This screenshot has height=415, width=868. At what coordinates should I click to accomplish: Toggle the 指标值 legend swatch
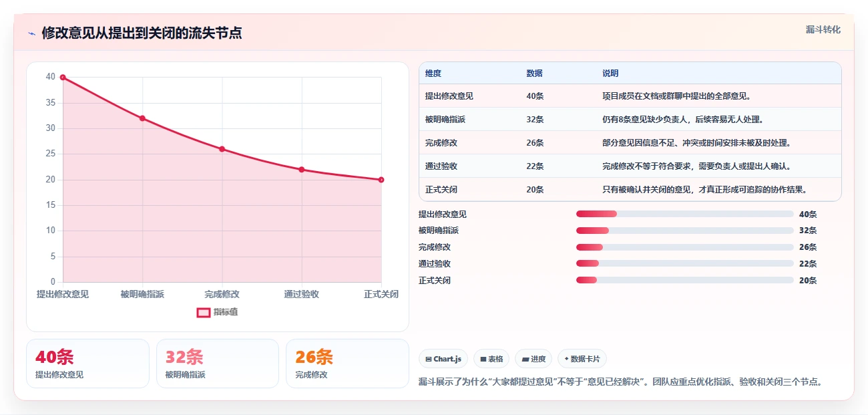tap(204, 312)
